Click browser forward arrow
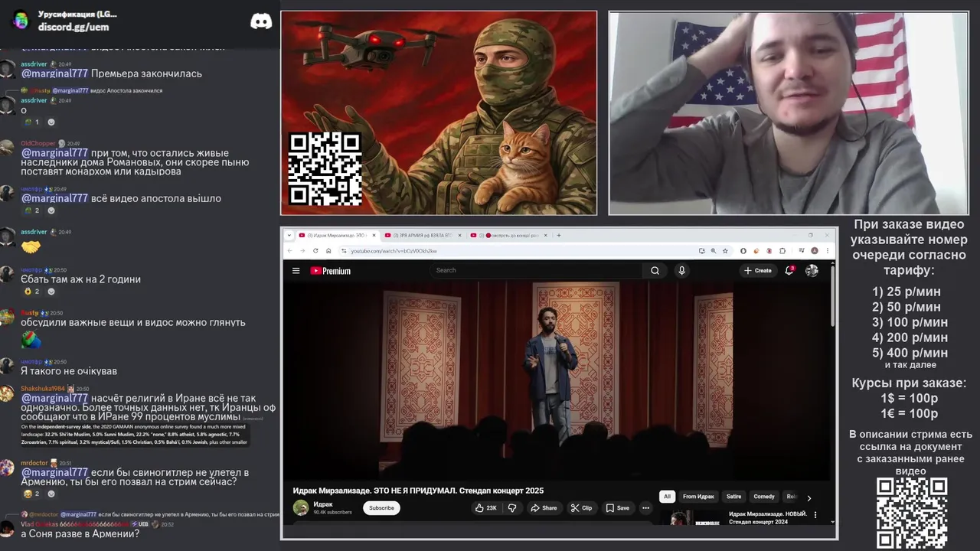980x551 pixels. (x=302, y=250)
